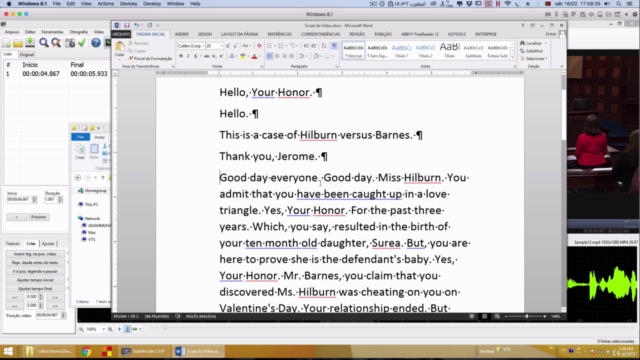Open the ARQUIVO tab in Word

tap(121, 34)
